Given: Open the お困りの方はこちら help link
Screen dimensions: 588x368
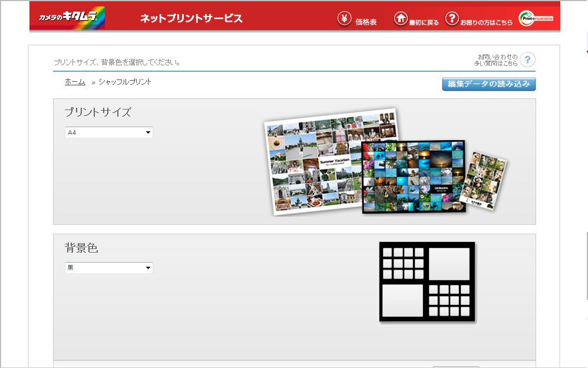Looking at the screenshot, I should (487, 22).
